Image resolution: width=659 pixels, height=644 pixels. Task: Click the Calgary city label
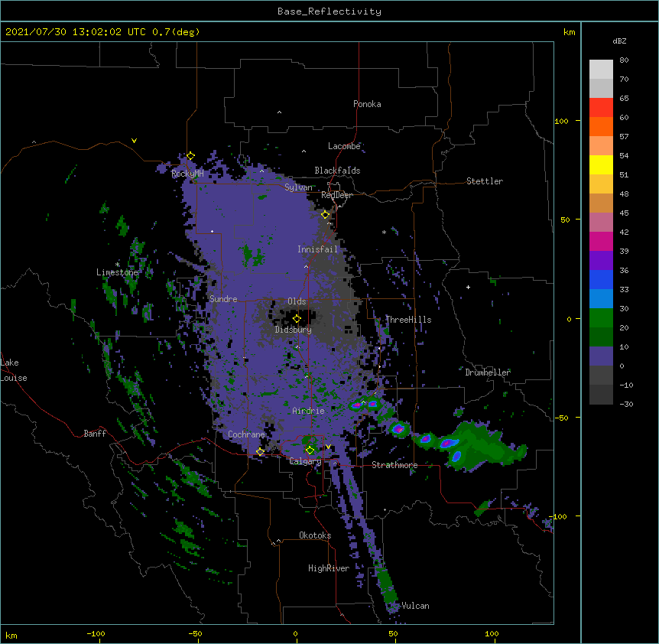pyautogui.click(x=305, y=461)
